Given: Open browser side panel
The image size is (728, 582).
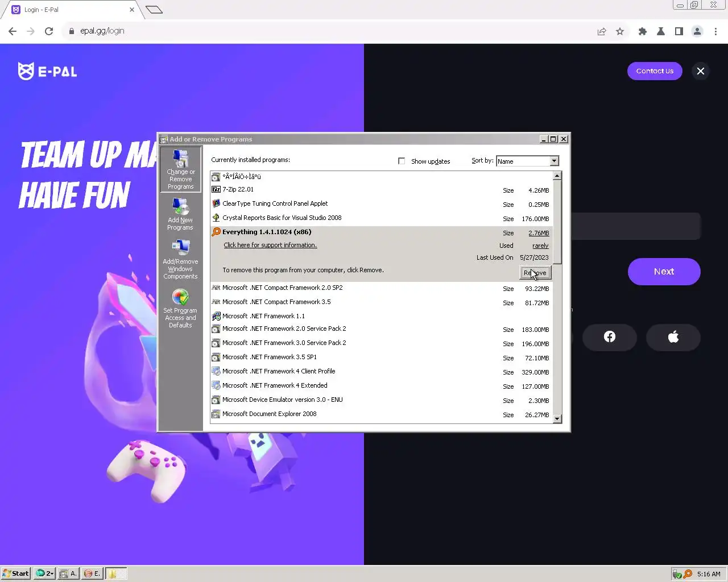Looking at the screenshot, I should click(x=679, y=31).
